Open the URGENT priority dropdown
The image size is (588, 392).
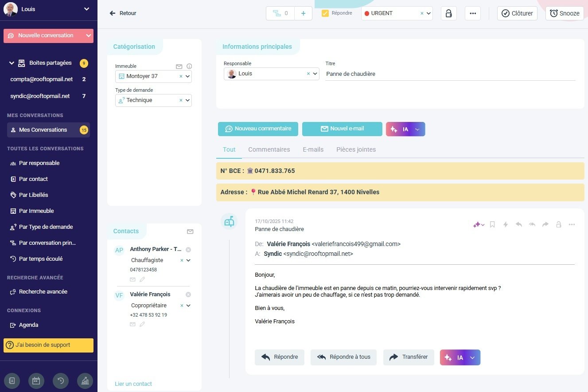(x=428, y=13)
